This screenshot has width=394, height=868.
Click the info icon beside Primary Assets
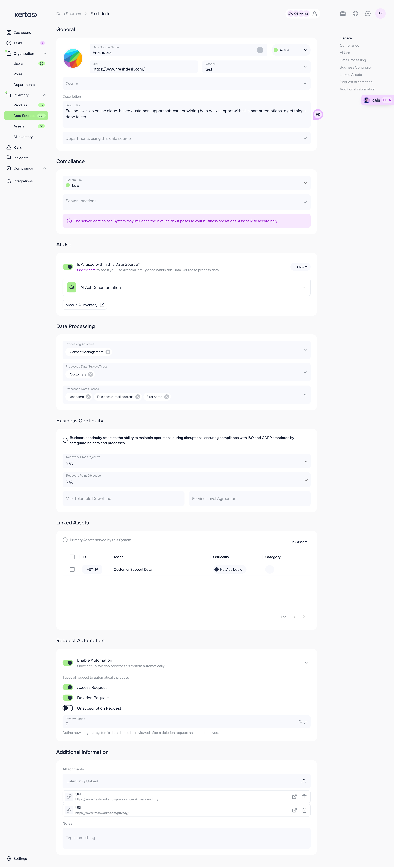pos(65,540)
